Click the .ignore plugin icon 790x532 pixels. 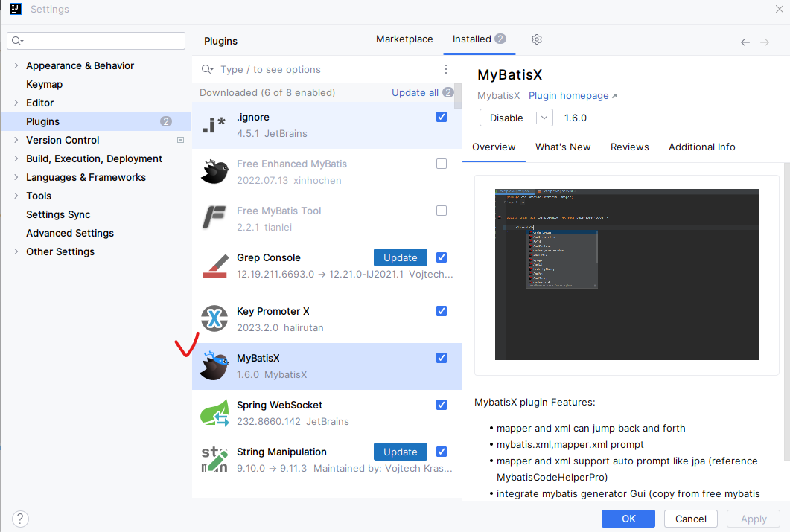[x=214, y=125]
